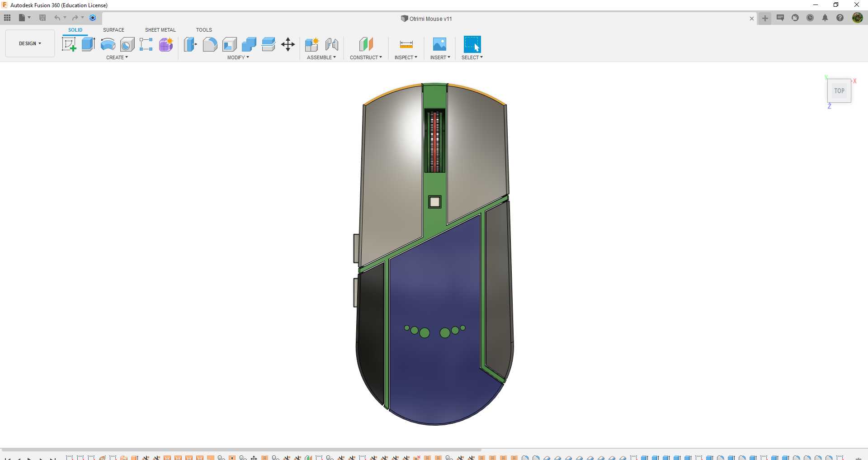Close the Otrimi Mouse v11 tab
The width and height of the screenshot is (868, 460).
(752, 19)
